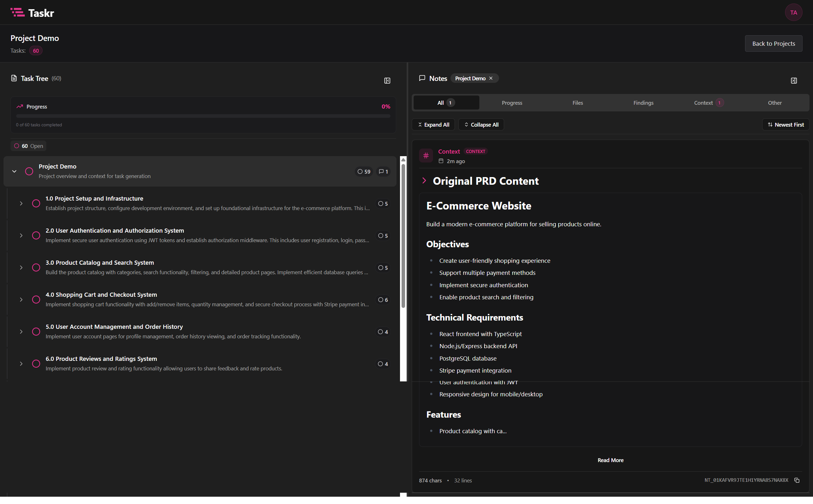Screen dimensions: 813x504
Task: Toggle the Project Demo task status circle
Action: click(x=29, y=171)
